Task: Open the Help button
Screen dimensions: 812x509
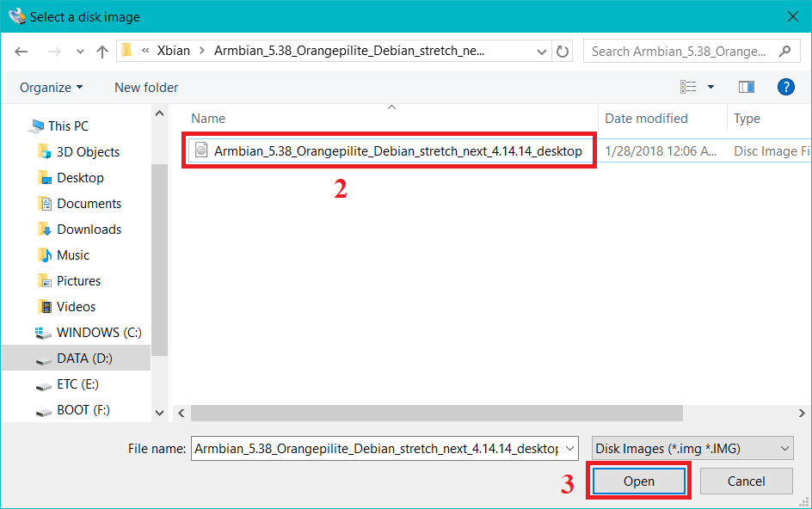Action: (785, 87)
